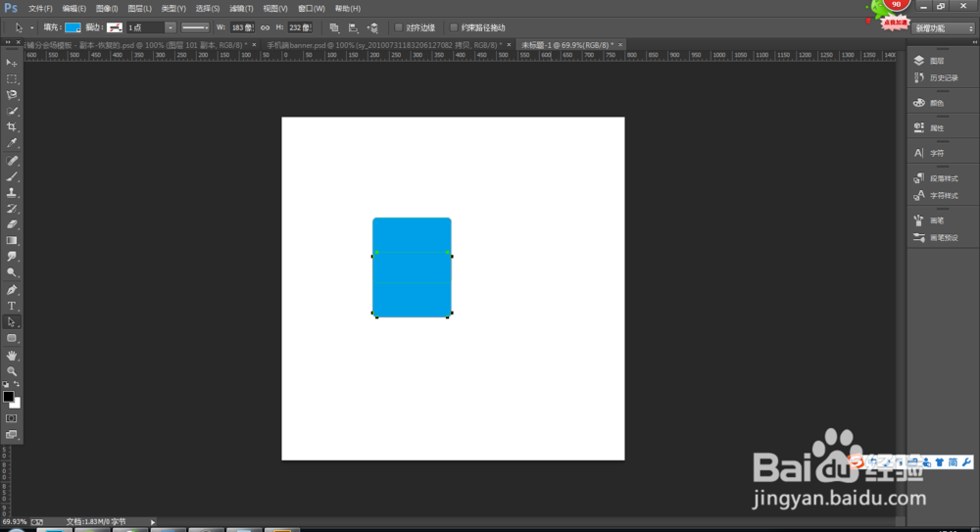
Task: Open the 图像(I) menu
Action: point(107,9)
